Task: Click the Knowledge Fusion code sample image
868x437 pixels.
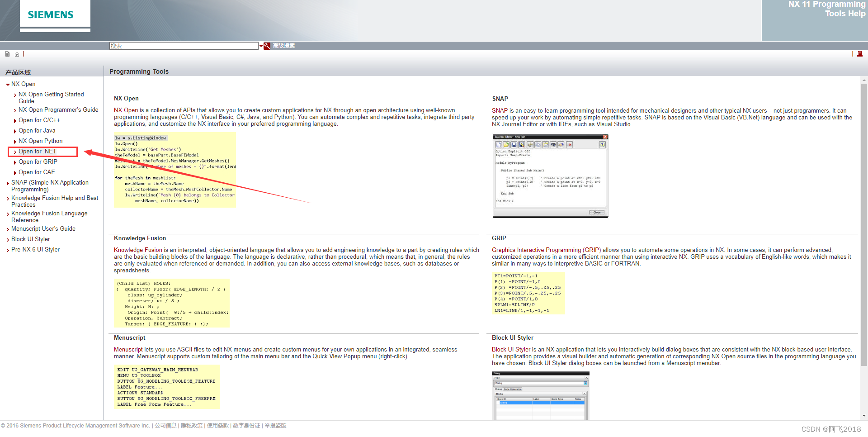Action: (x=172, y=303)
